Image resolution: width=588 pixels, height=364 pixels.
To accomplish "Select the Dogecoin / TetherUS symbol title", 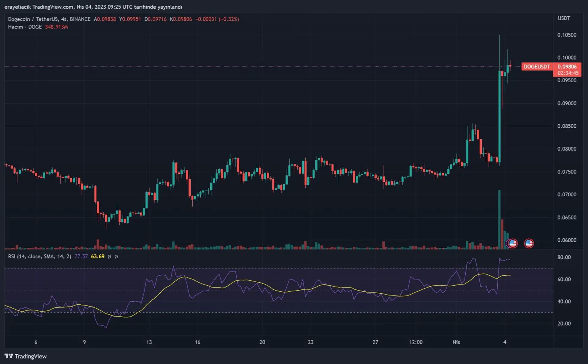I will (x=33, y=19).
